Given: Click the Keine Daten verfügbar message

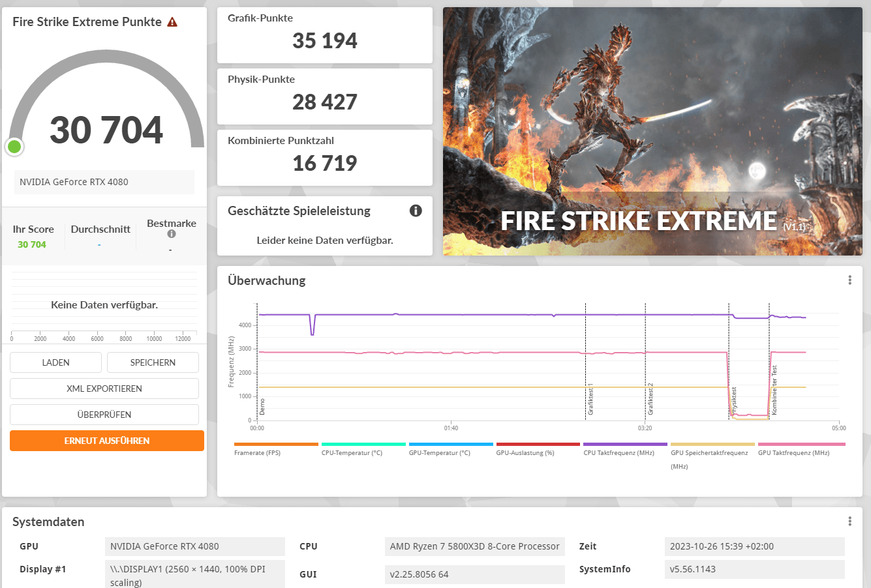Looking at the screenshot, I should point(104,305).
